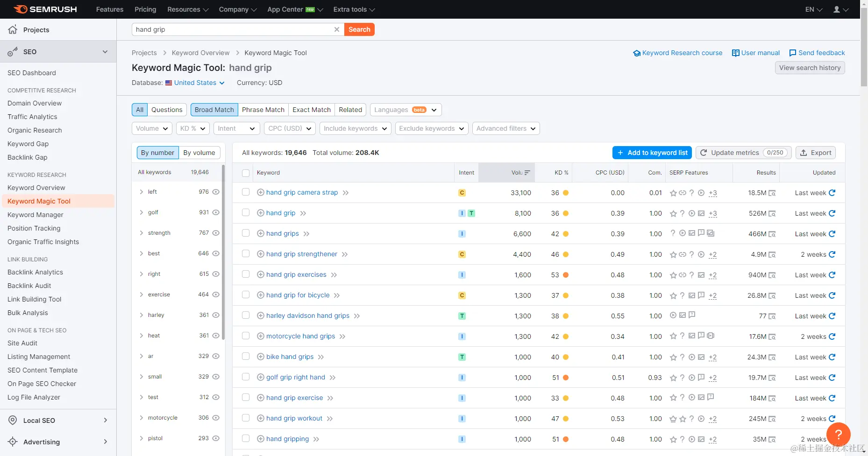Click the volume sort icon in column header
Screen dimensions: 868x456
click(x=527, y=173)
